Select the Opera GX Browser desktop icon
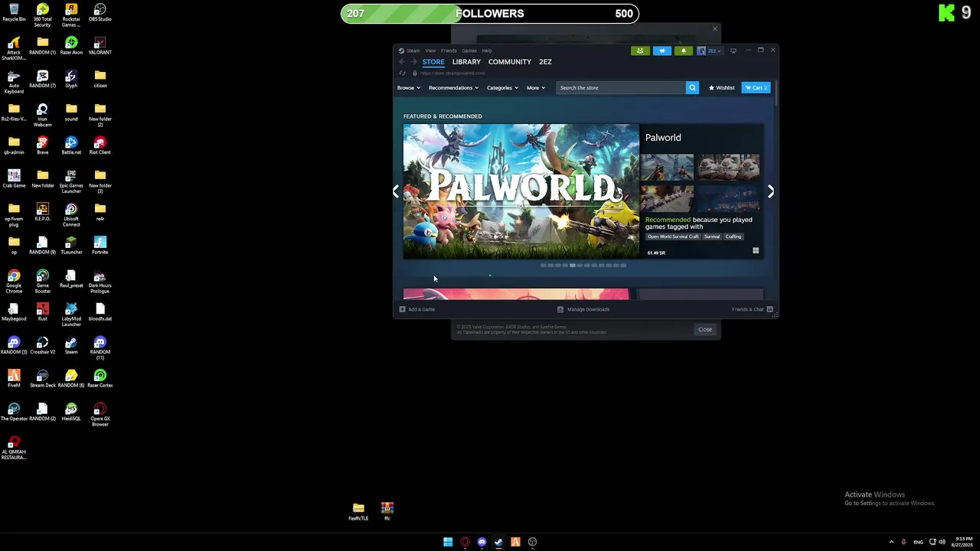Viewport: 980px width, 551px height. pyautogui.click(x=100, y=415)
